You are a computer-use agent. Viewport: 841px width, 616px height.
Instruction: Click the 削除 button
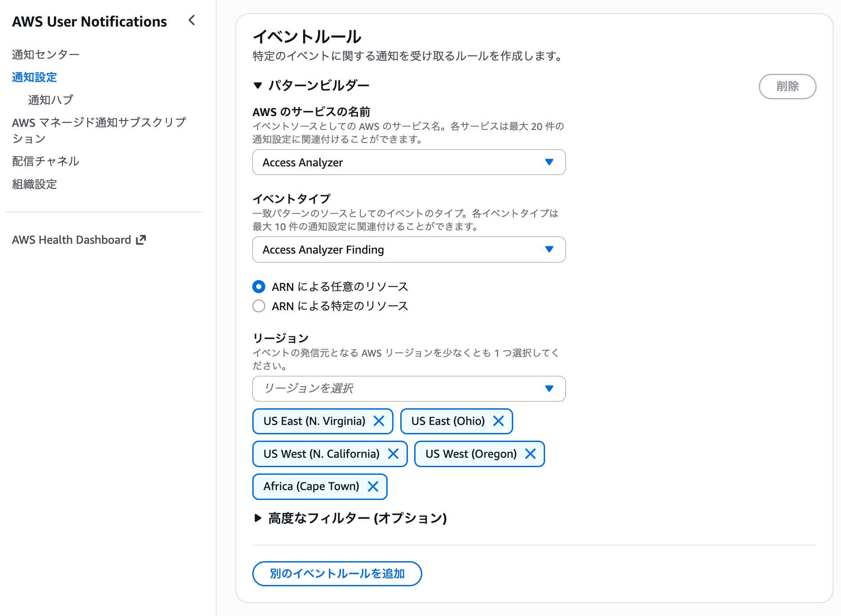787,86
